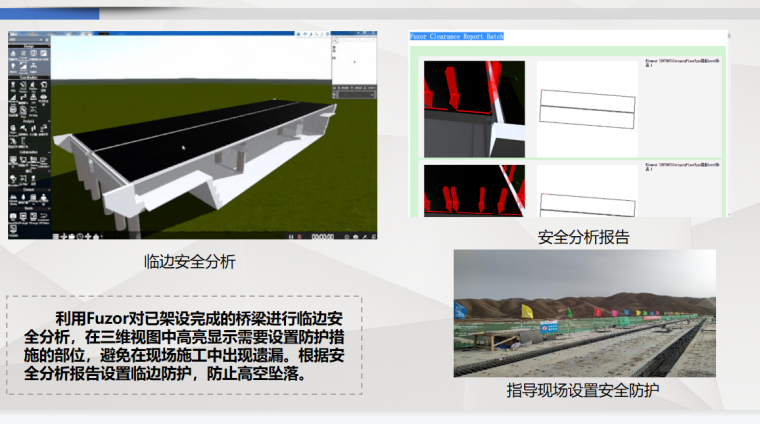Image resolution: width=760 pixels, height=424 pixels.
Task: Open the first red clearance thumbnail in report
Action: tap(474, 108)
